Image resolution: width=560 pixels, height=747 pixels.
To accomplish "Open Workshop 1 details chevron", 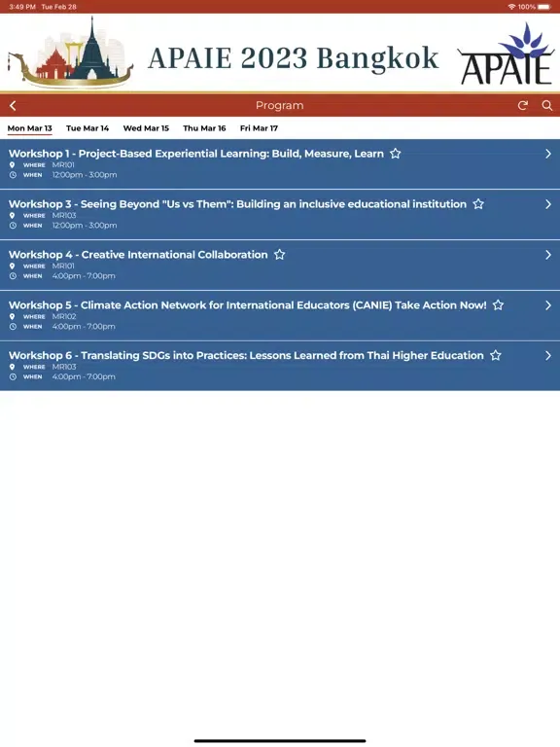I will (548, 154).
